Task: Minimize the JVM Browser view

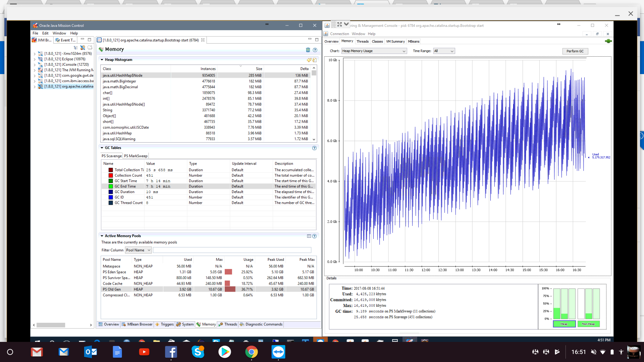Action: 82,40
